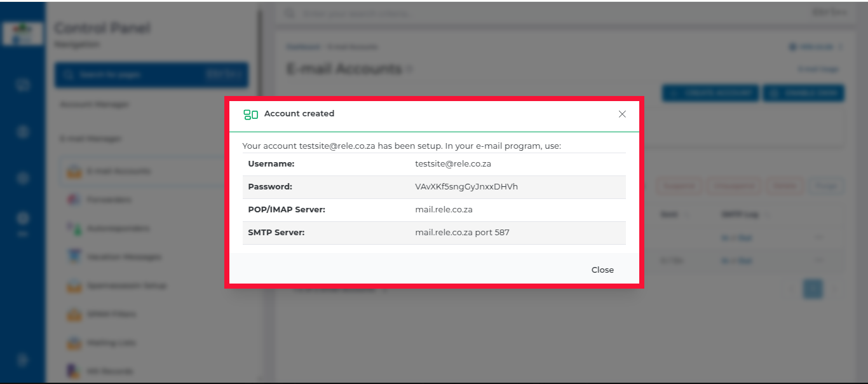Open the MX Records sidebar icon
868x384 pixels.
[x=74, y=371]
